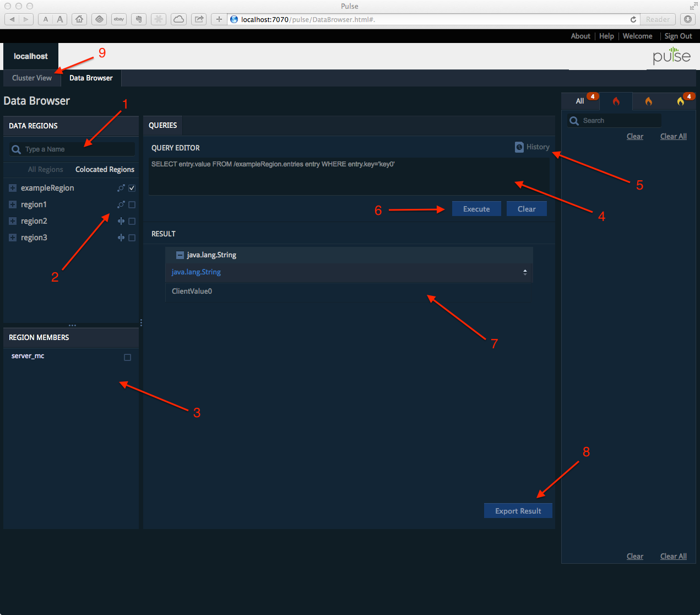Open the orange flame alerts tab
Screen dimensions: 700x615
tap(648, 101)
